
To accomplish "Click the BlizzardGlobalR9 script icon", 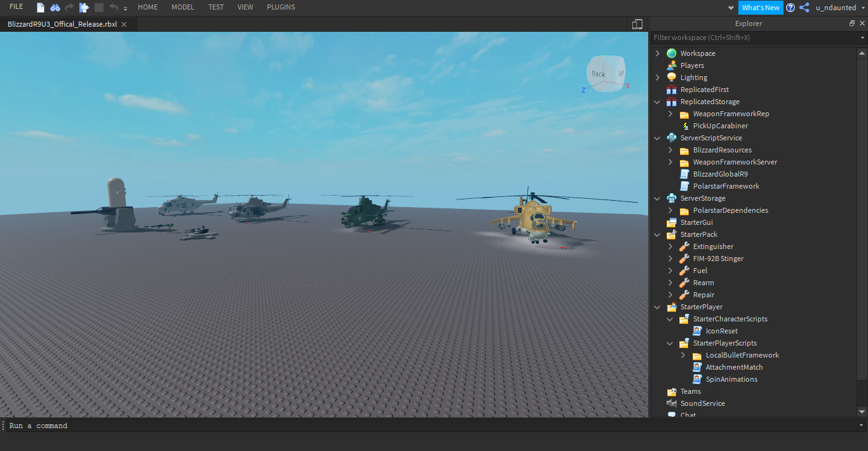I will pos(684,174).
